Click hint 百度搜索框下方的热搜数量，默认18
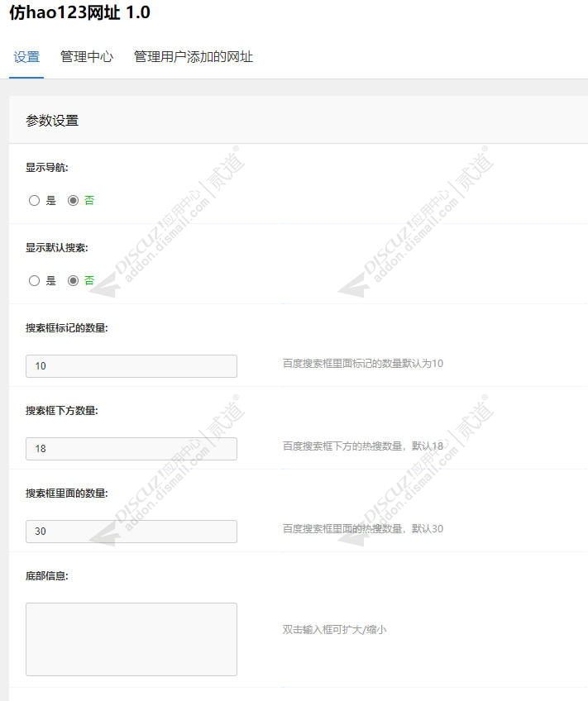This screenshot has width=588, height=701. 362,446
